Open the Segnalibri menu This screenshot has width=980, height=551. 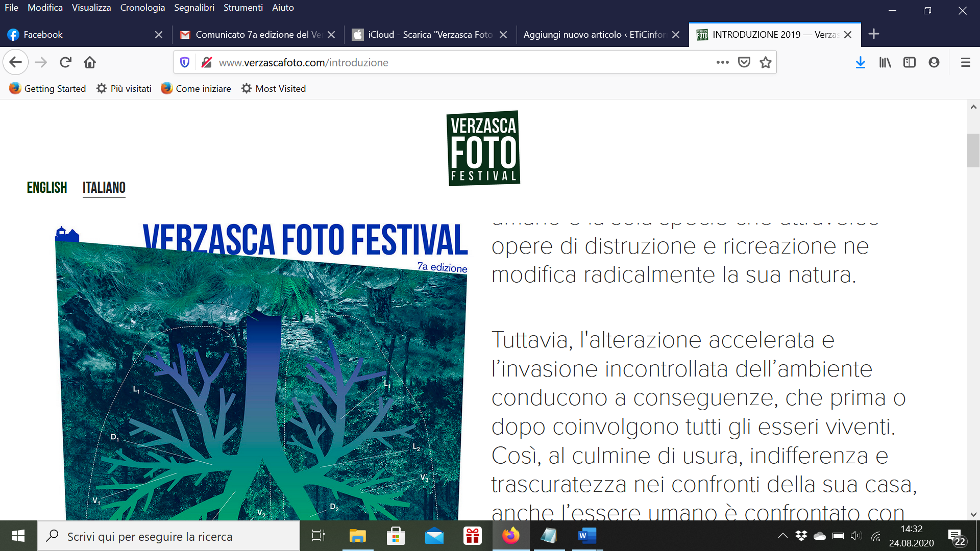click(x=194, y=8)
